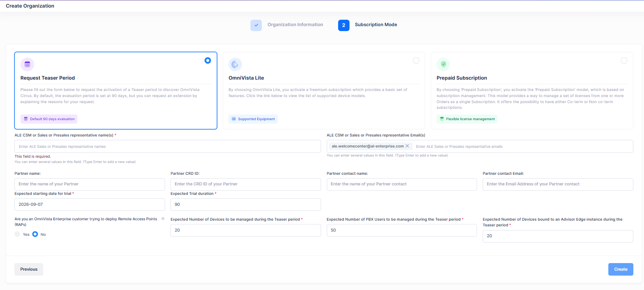Screen dimensions: 644x290
Task: Click the Partner contact name field
Action: 402,184
